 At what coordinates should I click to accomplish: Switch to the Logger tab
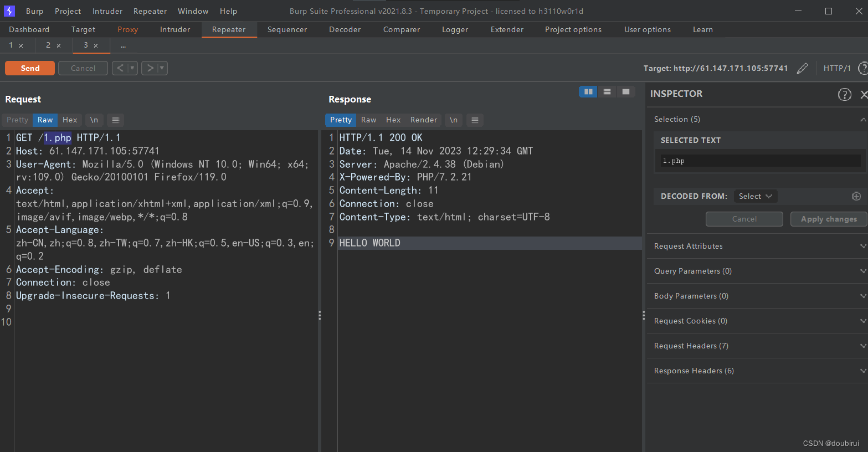pyautogui.click(x=455, y=29)
